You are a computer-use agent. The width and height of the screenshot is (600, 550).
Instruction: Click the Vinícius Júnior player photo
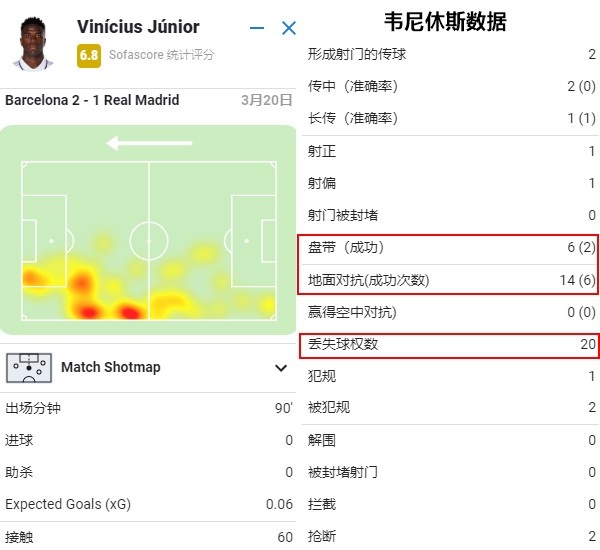(x=33, y=44)
